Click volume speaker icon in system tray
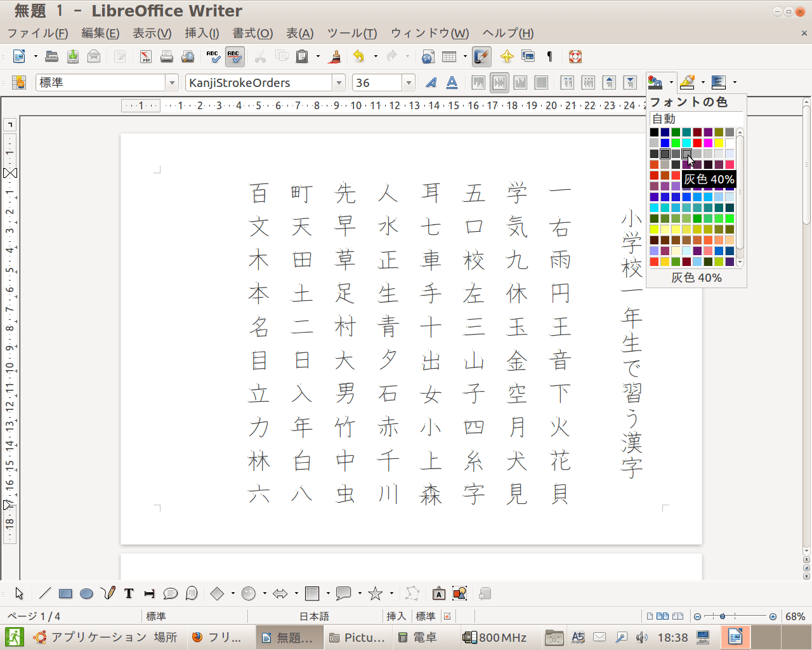Image resolution: width=812 pixels, height=650 pixels. click(641, 637)
